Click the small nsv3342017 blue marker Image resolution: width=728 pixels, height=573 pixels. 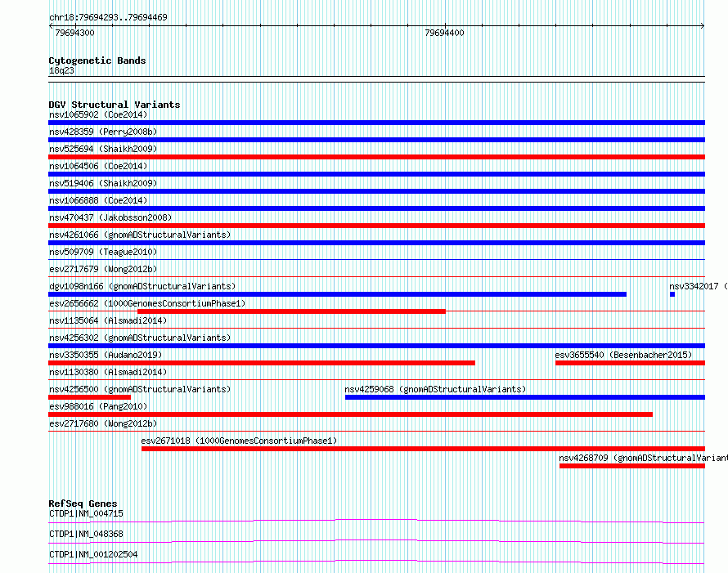point(672,294)
